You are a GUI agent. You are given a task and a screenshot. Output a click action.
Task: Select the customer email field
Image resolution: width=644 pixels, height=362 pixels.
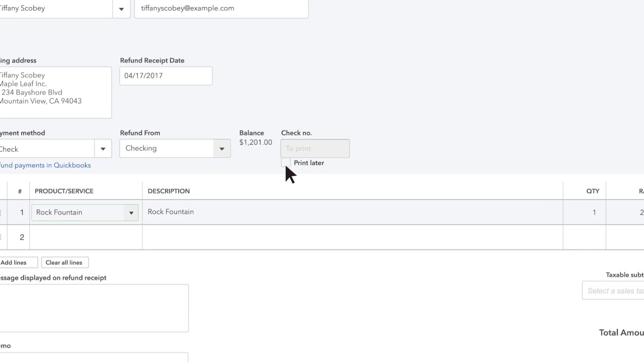click(x=221, y=8)
